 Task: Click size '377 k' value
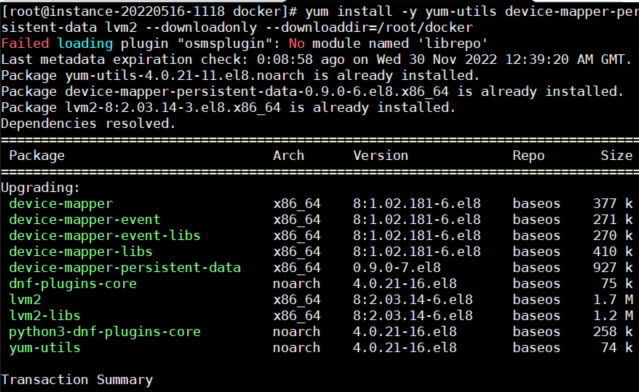pyautogui.click(x=613, y=203)
